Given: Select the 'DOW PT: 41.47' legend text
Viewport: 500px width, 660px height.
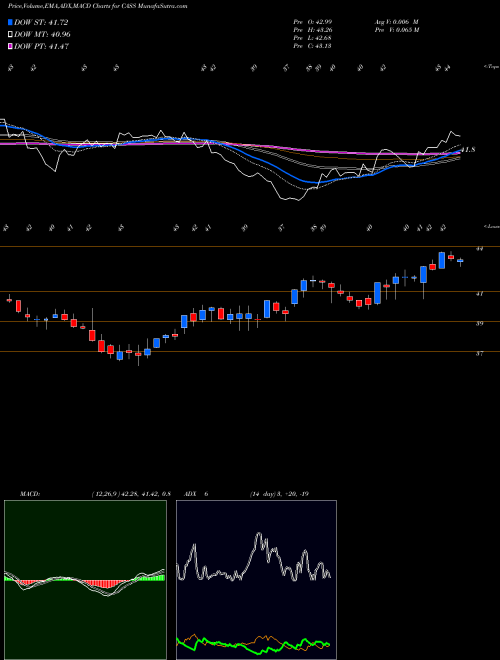Looking at the screenshot, I should pyautogui.click(x=41, y=46).
